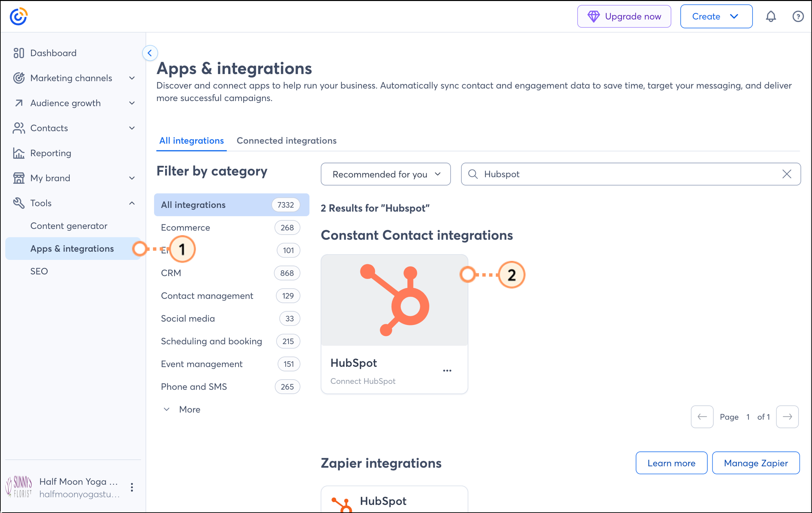Screen dimensions: 812x513
Task: Click the Dashboard icon in sidebar
Action: [19, 53]
